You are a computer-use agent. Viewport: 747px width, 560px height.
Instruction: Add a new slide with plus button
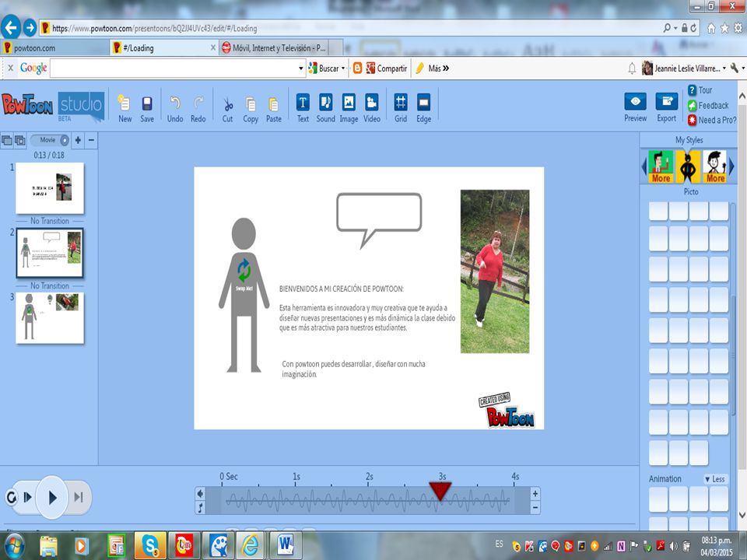point(78,140)
